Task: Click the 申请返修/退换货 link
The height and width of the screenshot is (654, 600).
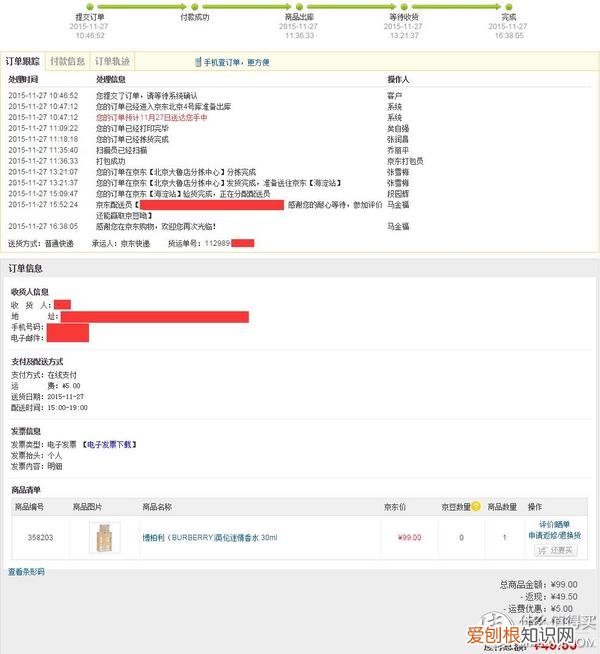Action: pos(555,535)
